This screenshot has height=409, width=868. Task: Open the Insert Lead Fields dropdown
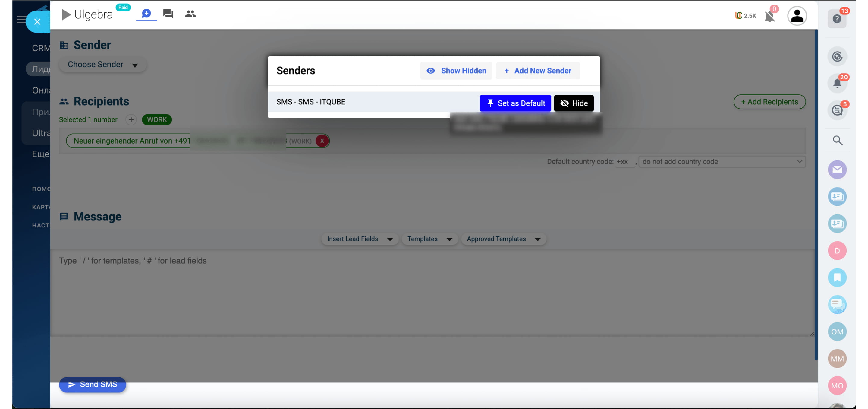(359, 239)
